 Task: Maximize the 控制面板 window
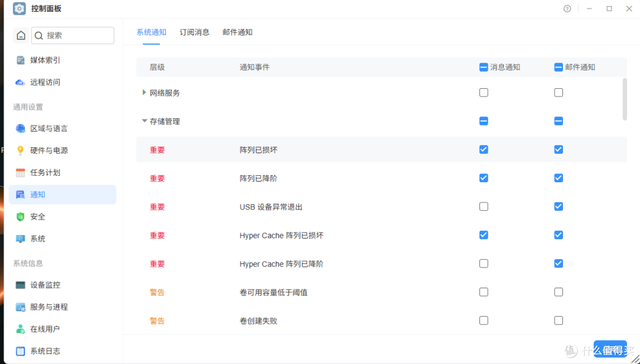609,8
